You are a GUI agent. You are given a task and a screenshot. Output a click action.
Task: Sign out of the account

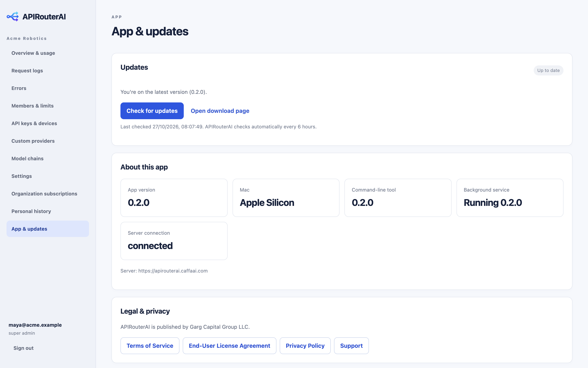coord(23,348)
